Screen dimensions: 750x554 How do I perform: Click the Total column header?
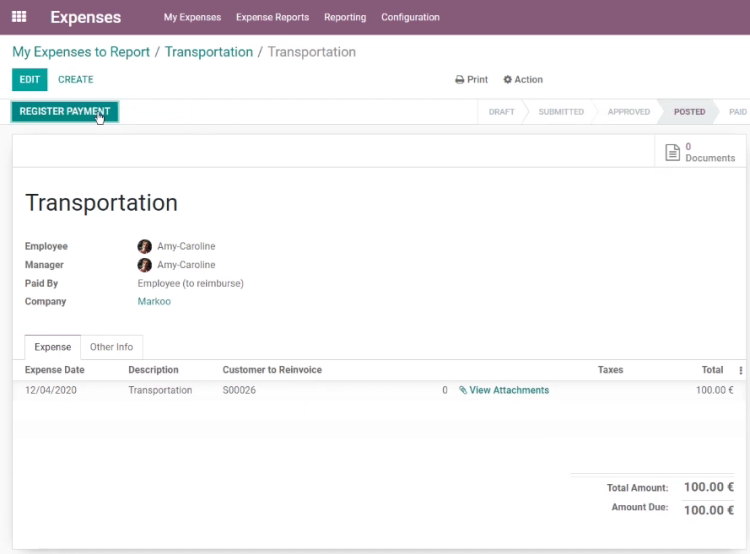pyautogui.click(x=712, y=370)
